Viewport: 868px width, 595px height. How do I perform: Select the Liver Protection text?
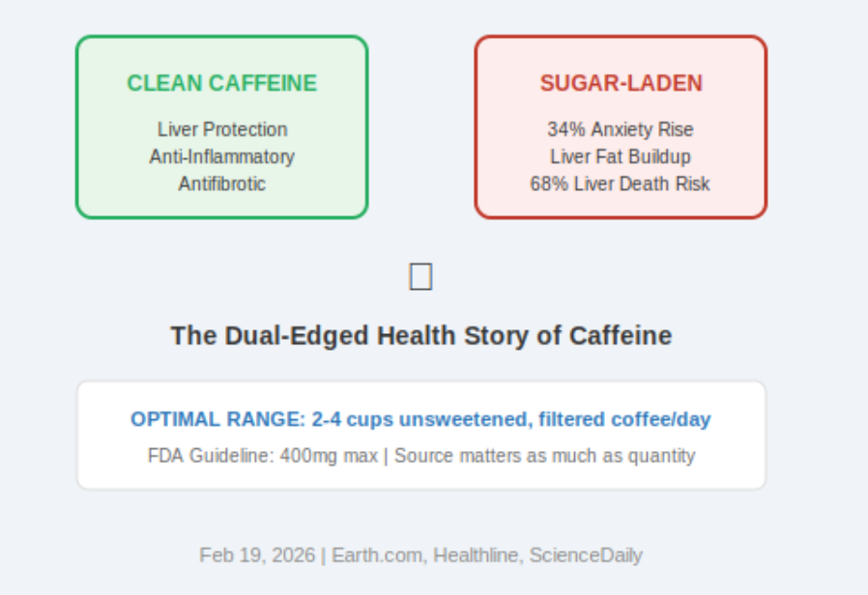(x=221, y=129)
